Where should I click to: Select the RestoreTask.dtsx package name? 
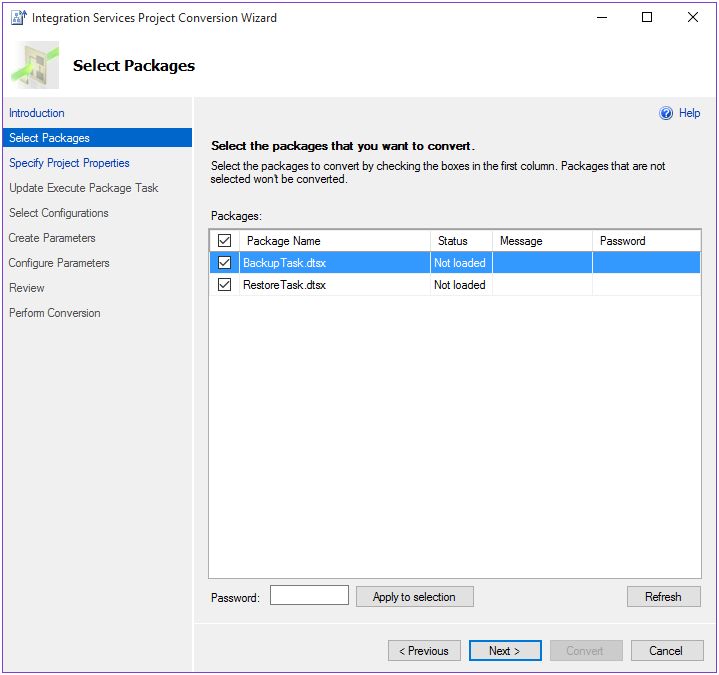[284, 285]
